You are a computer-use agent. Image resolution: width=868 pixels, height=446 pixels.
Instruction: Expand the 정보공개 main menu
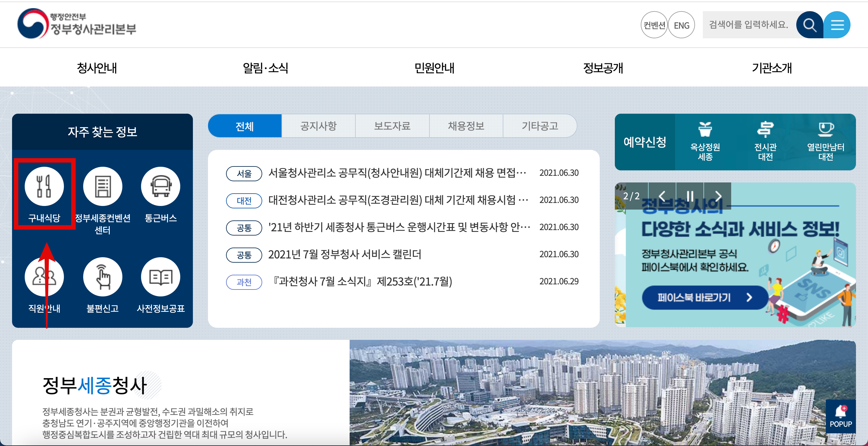[x=603, y=68]
